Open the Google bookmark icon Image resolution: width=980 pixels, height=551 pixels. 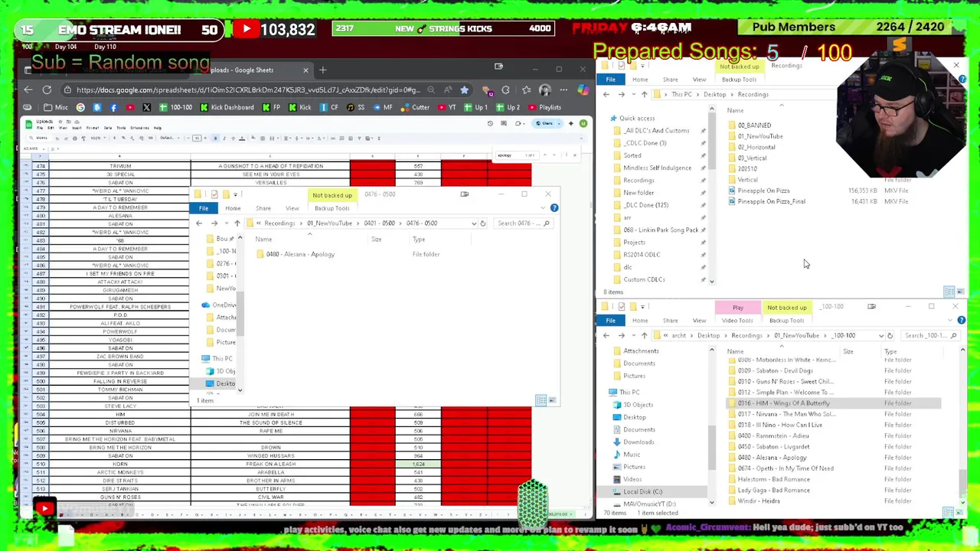point(80,107)
